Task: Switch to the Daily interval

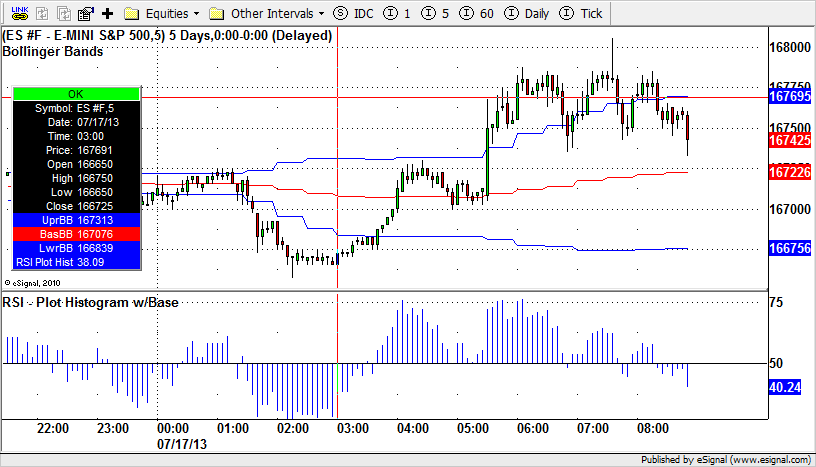Action: 527,14
